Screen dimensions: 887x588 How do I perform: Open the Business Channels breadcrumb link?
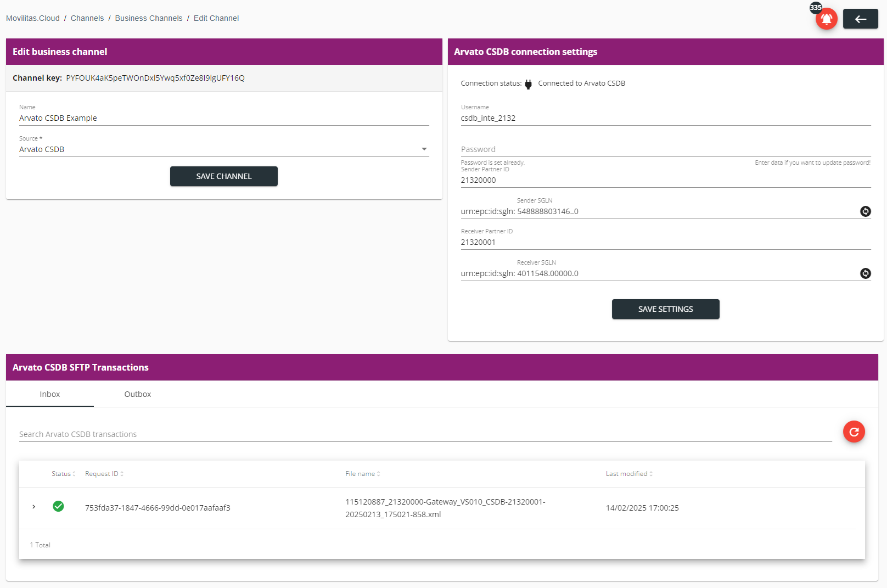149,18
